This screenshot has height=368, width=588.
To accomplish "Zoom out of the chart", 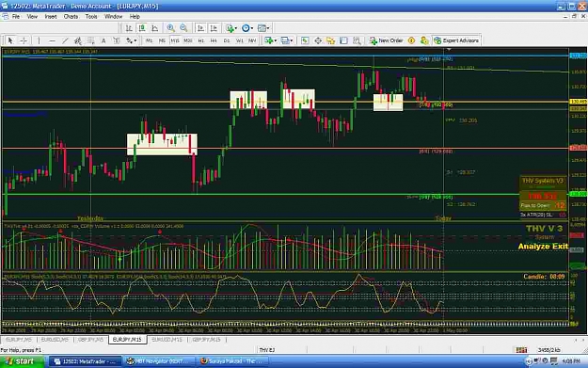I will click(x=183, y=28).
